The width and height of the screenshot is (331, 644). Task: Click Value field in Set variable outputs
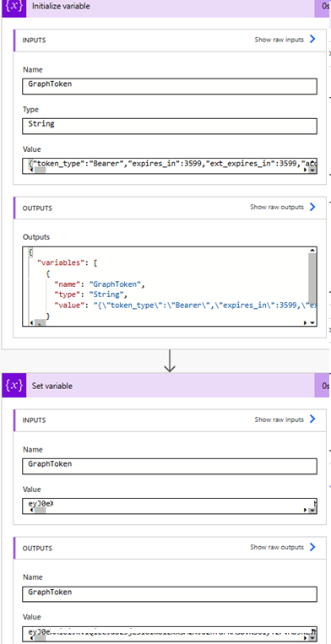(x=170, y=634)
